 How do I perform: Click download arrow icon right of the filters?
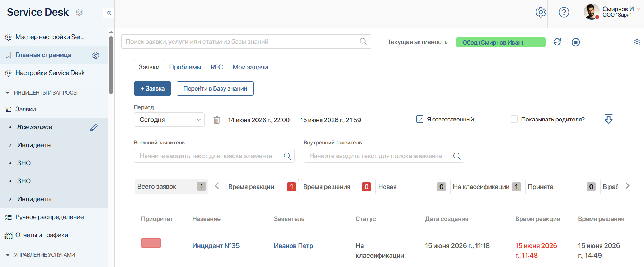pyautogui.click(x=608, y=119)
